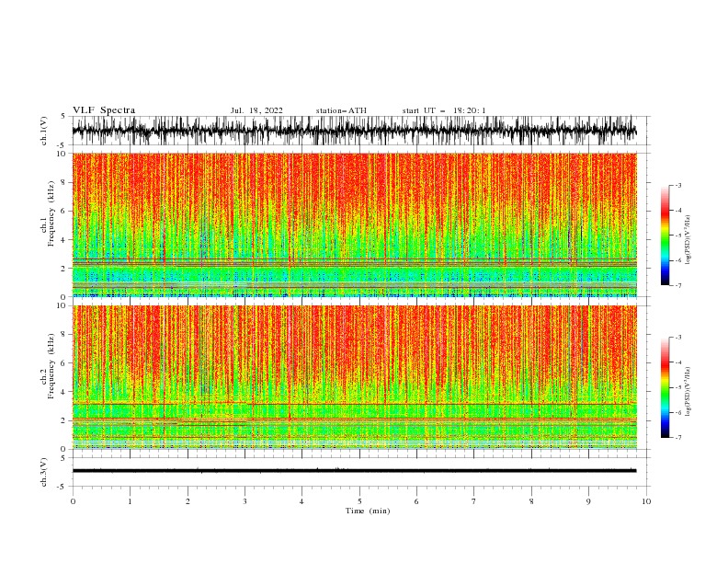The width and height of the screenshot is (728, 563).
Task: Click the '-7' label on ch.2 colorbar
Action: pos(677,437)
